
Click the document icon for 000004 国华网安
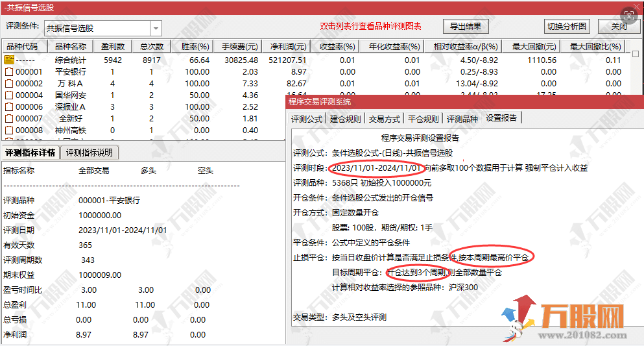coord(9,95)
